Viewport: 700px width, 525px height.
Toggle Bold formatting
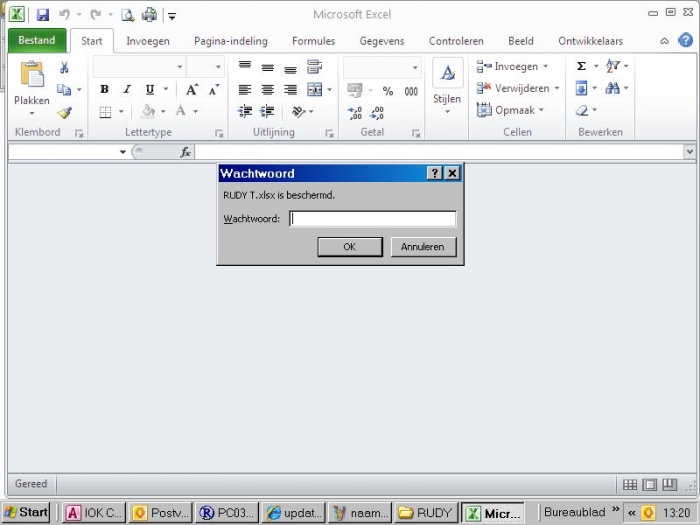coord(104,89)
